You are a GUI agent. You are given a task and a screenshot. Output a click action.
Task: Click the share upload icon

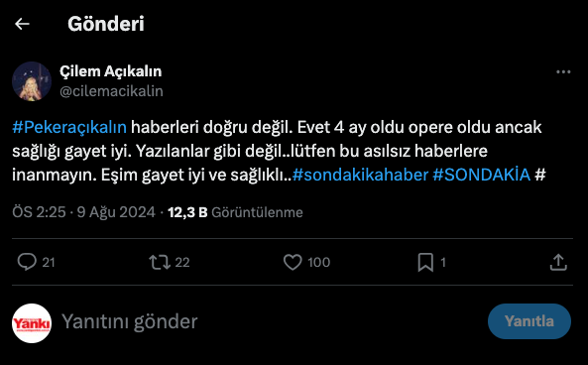click(558, 262)
